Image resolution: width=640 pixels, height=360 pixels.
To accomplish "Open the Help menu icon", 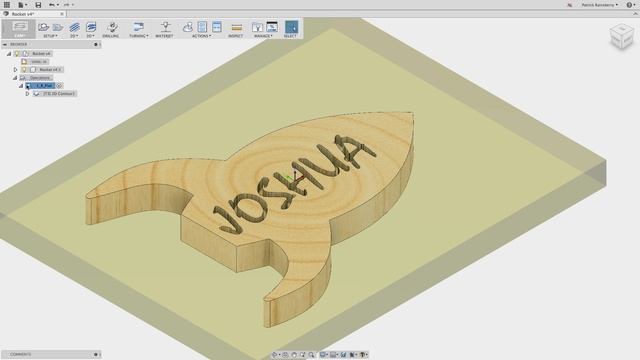I will point(630,5).
